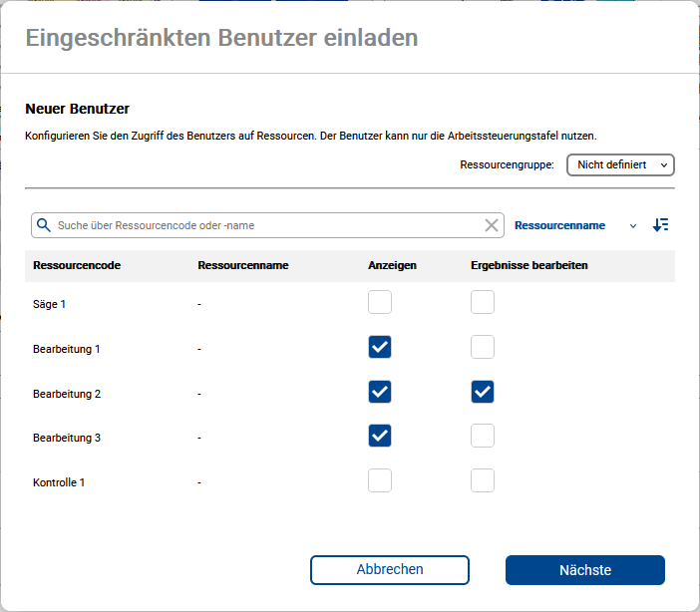Toggle sort order descending icon
The height and width of the screenshot is (612, 700).
[x=660, y=225]
